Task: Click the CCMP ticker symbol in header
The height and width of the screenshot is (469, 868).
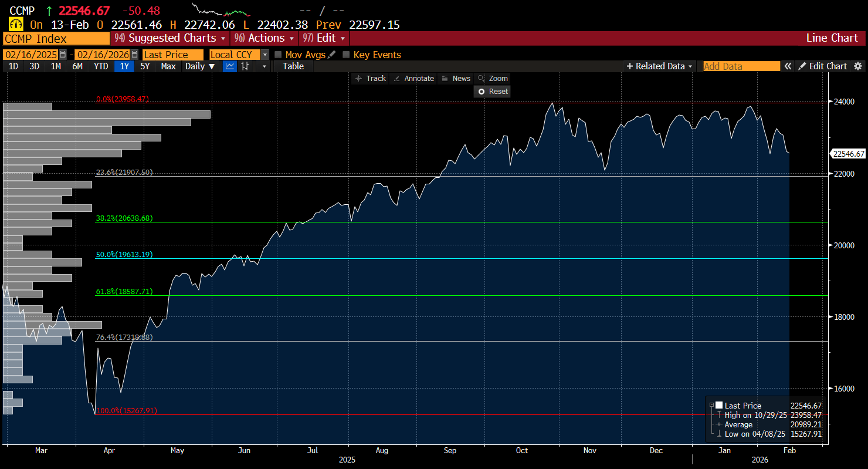Action: pyautogui.click(x=22, y=11)
